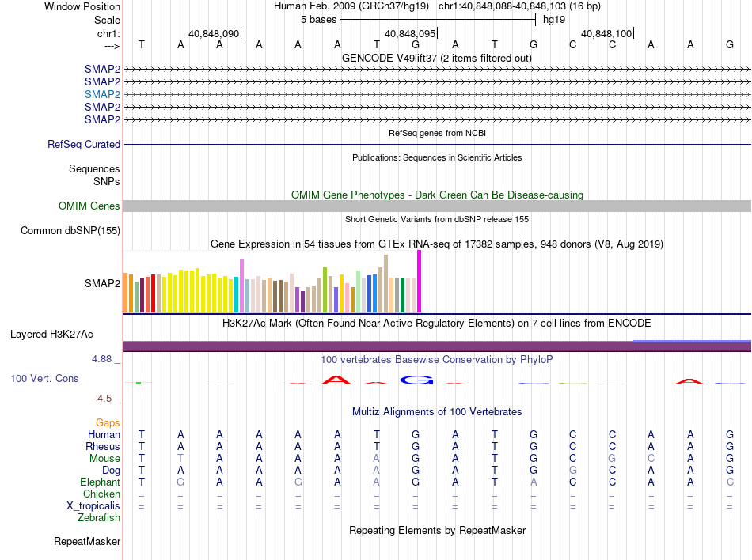Click the hg19 label beside scale bar
The width and height of the screenshot is (752, 560).
[554, 20]
